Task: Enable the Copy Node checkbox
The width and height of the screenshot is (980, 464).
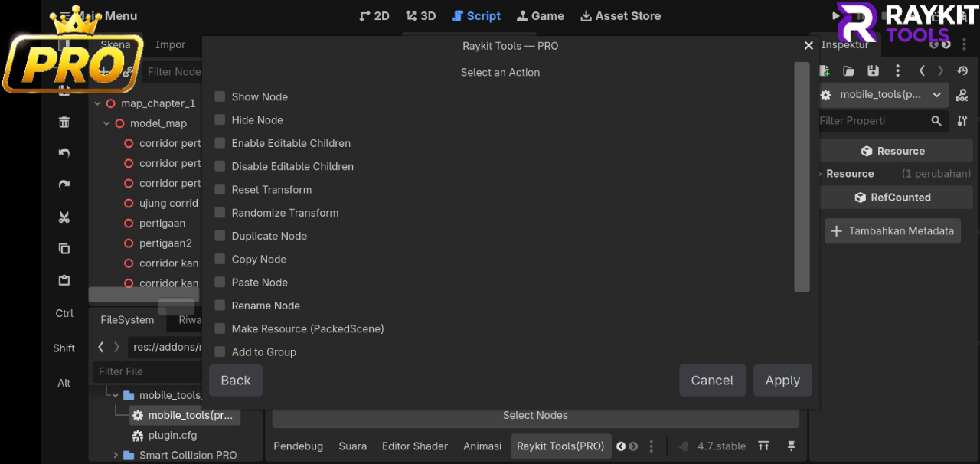Action: (220, 259)
